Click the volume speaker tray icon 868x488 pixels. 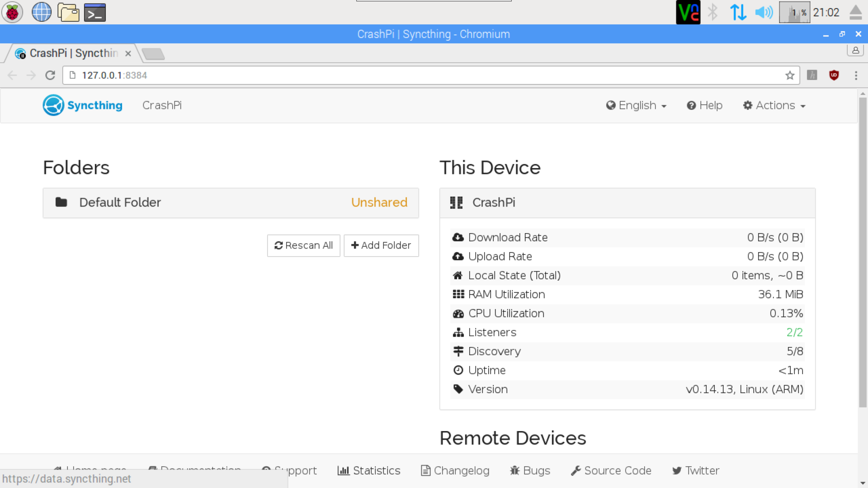point(764,12)
